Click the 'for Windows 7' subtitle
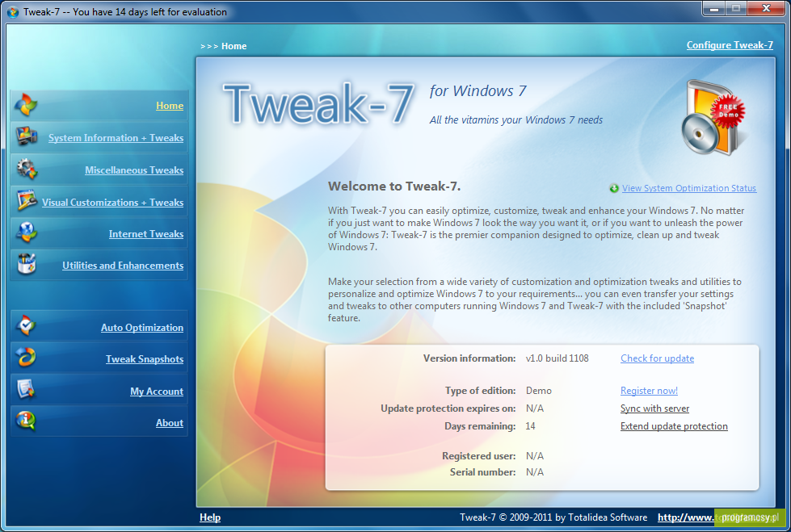 [478, 90]
